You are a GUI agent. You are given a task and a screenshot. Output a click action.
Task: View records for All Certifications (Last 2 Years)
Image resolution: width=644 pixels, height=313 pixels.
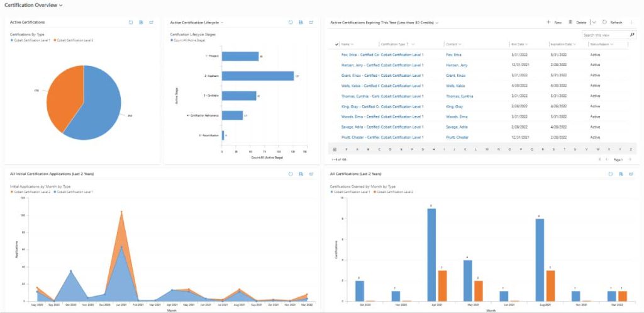[621, 174]
